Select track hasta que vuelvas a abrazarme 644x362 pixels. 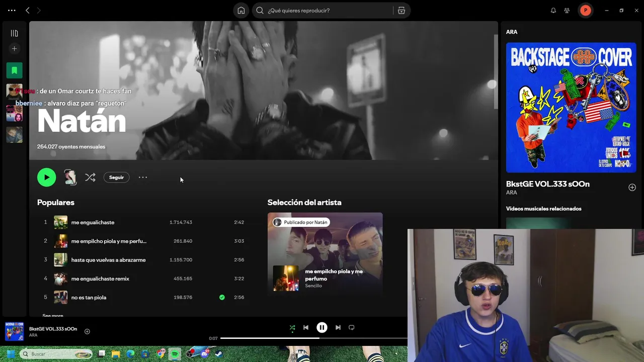click(x=108, y=260)
